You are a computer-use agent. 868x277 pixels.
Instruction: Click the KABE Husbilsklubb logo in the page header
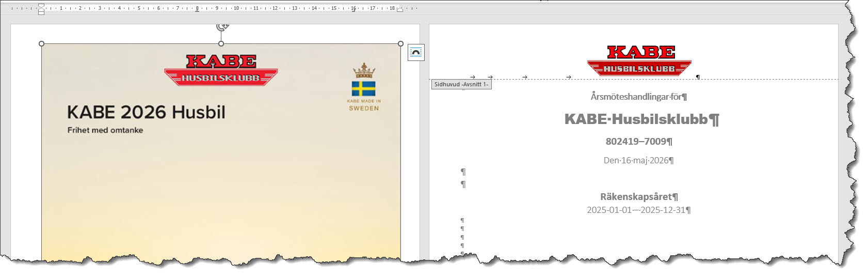tap(640, 60)
